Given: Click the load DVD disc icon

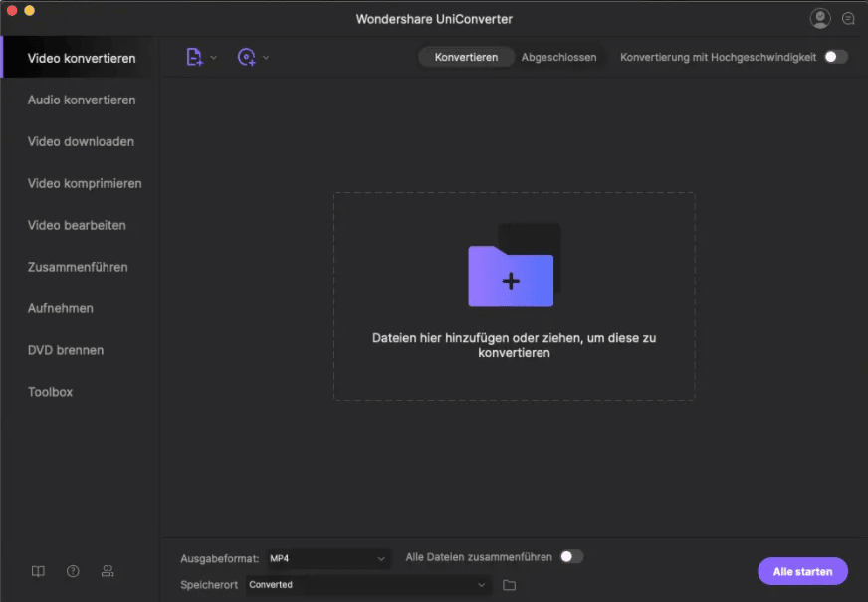Looking at the screenshot, I should click(246, 57).
